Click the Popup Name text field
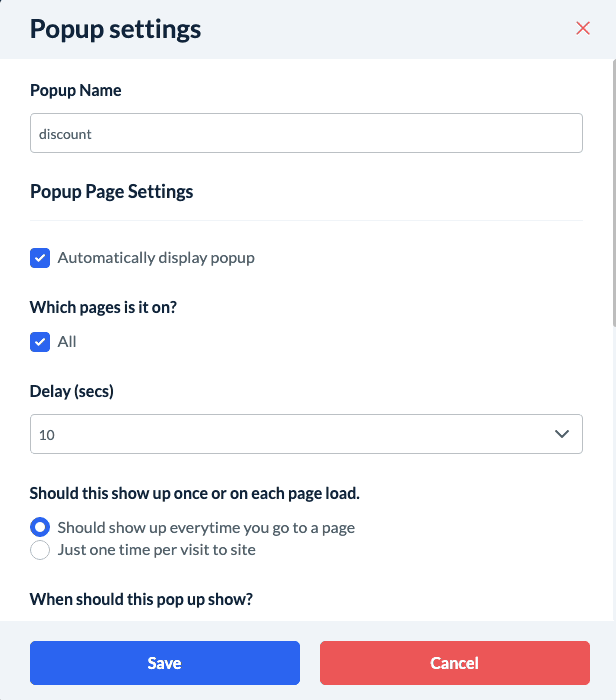This screenshot has width=616, height=700. click(x=306, y=133)
